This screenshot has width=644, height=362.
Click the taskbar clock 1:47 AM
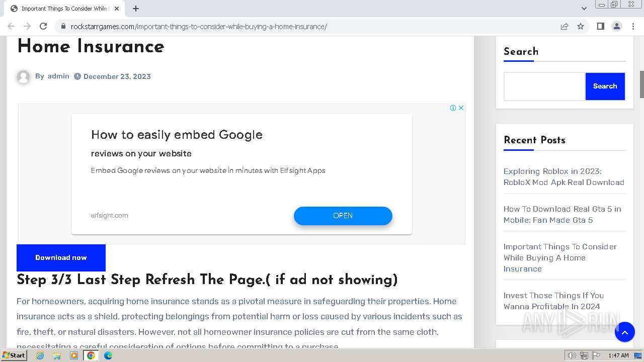[618, 355]
